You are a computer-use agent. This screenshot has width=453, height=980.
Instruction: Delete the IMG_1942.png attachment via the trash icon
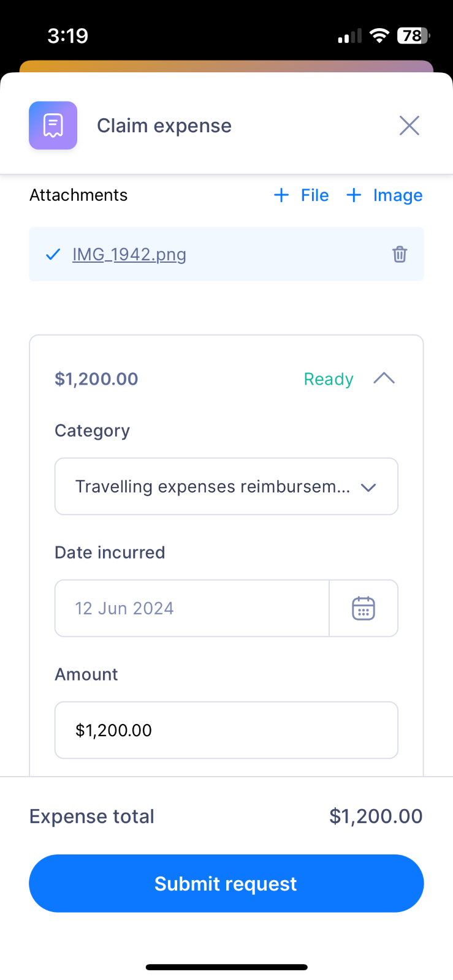400,254
